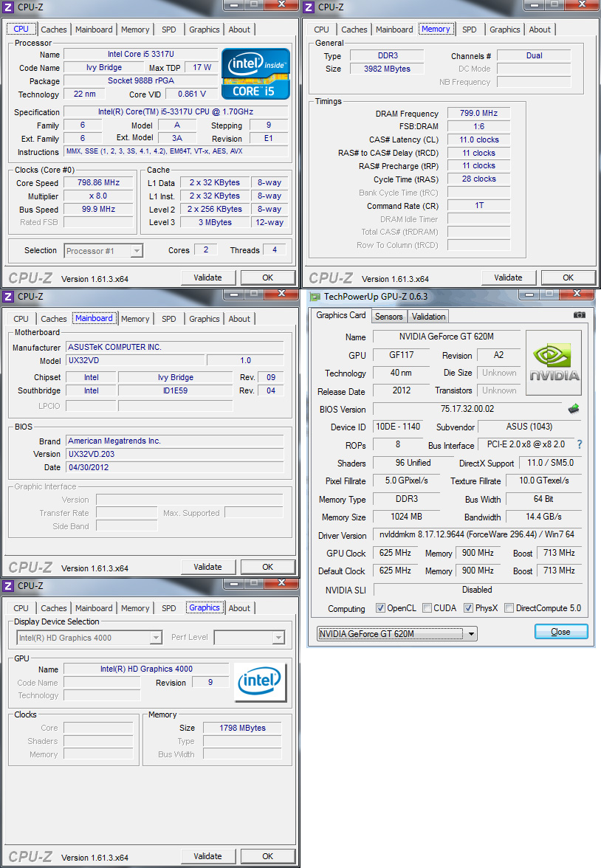
Task: Open Caches tab in the CPU-Z Processor window
Action: point(54,30)
